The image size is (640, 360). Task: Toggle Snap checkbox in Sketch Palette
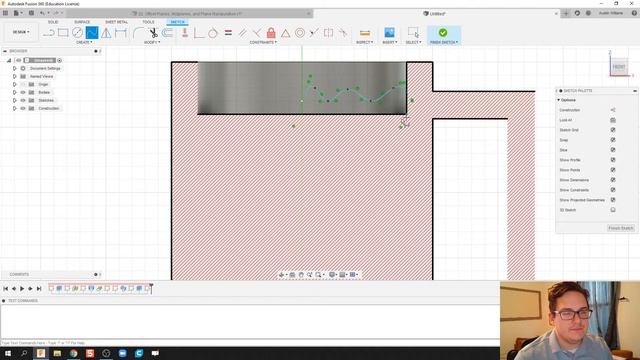pyautogui.click(x=613, y=140)
